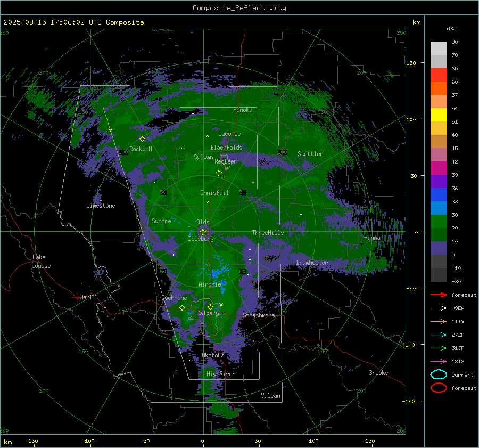This screenshot has height=448, width=479.
Task: Select the red 65 to 60 dBZ swatch
Action: click(x=439, y=75)
